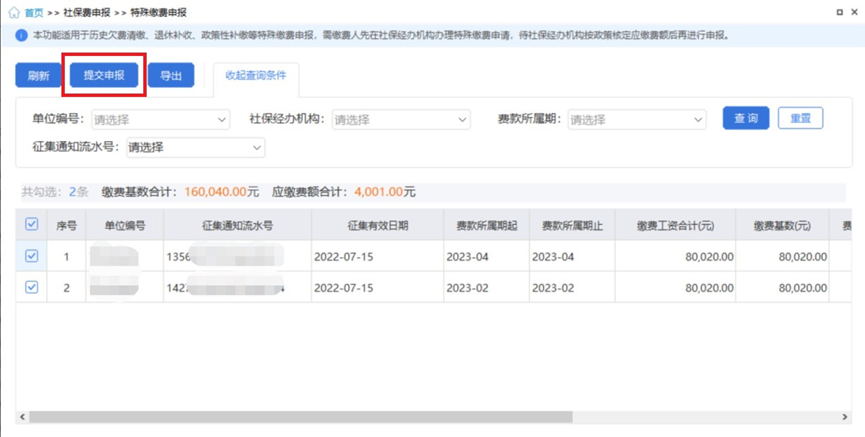865x437 pixels.
Task: Click the 单位编号 column header
Action: coord(125,225)
